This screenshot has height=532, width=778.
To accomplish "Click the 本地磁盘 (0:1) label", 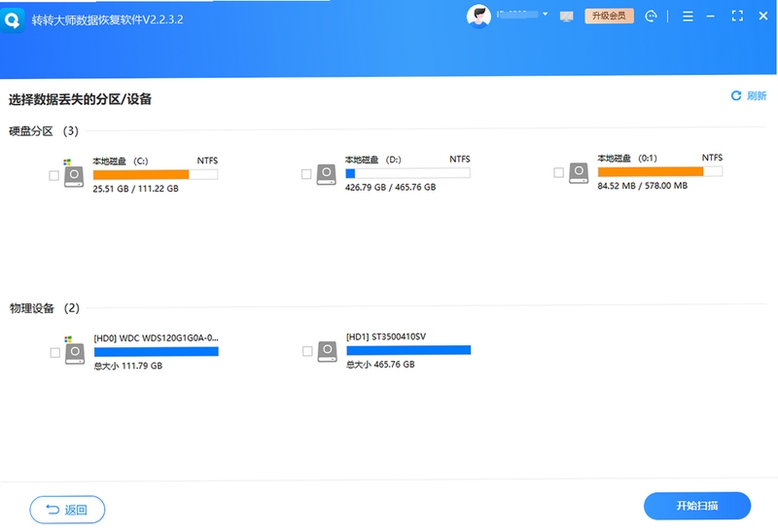I will pos(627,159).
